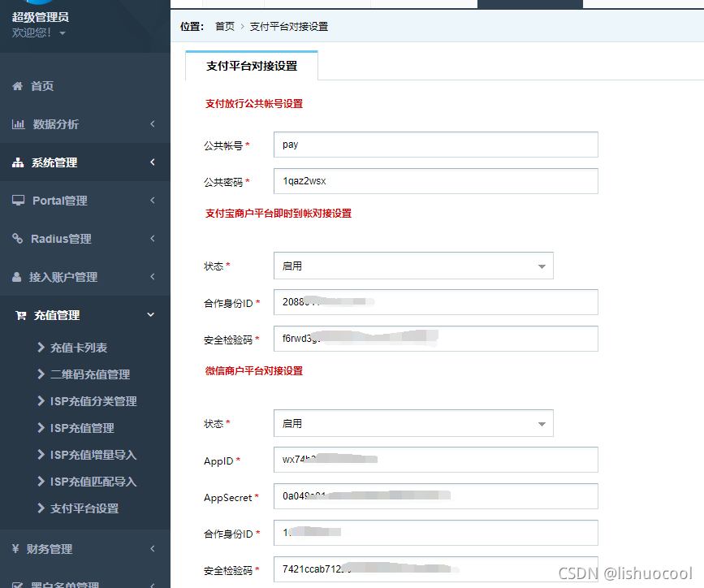Screen dimensions: 704x588
Task: Click the cart icon for 充值管理
Action: 20,315
